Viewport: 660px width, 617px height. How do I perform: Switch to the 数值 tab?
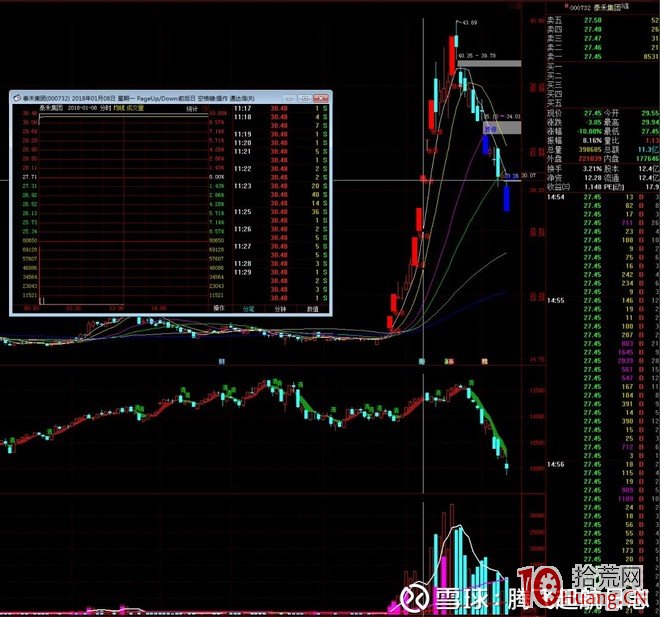(x=313, y=308)
